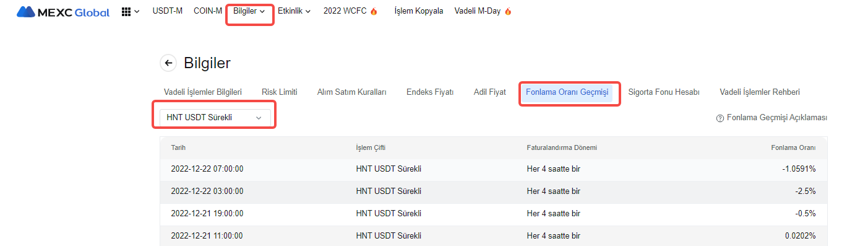Open the İşlem Kopyala link
Image resolution: width=868 pixels, height=246 pixels.
[419, 11]
